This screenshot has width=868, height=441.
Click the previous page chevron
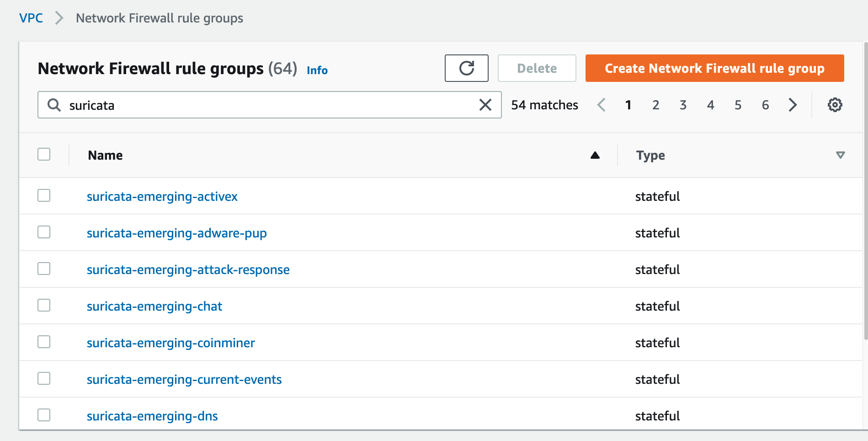pyautogui.click(x=601, y=105)
